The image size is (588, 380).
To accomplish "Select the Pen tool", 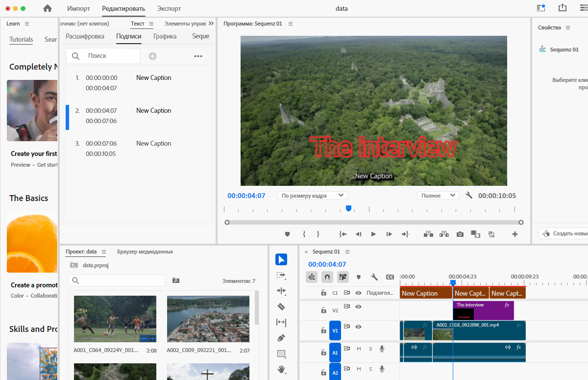I will (281, 338).
